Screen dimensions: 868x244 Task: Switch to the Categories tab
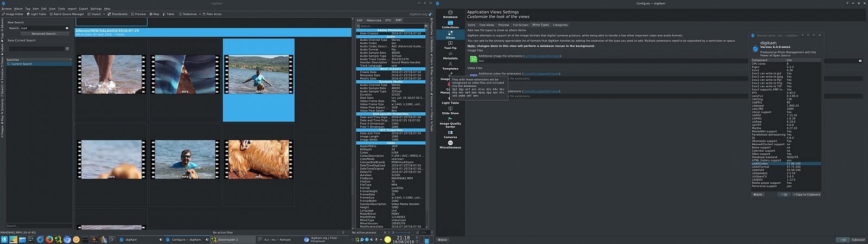click(560, 25)
